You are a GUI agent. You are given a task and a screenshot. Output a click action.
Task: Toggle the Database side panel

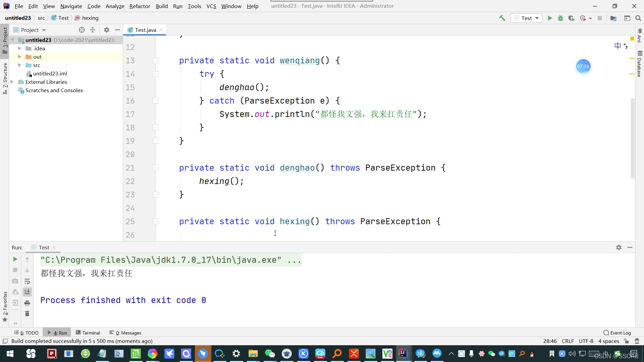(640, 64)
